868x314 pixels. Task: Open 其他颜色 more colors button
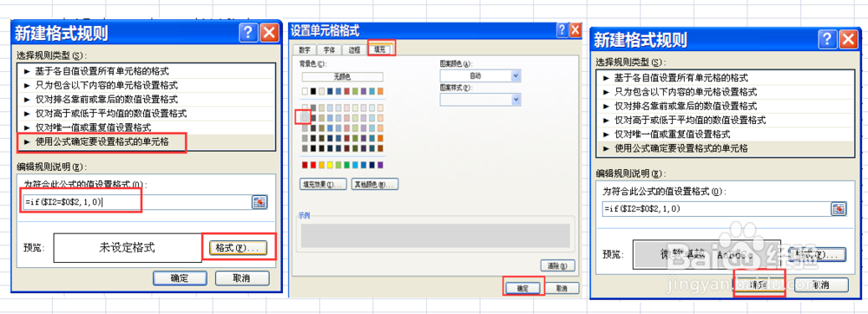click(x=375, y=184)
